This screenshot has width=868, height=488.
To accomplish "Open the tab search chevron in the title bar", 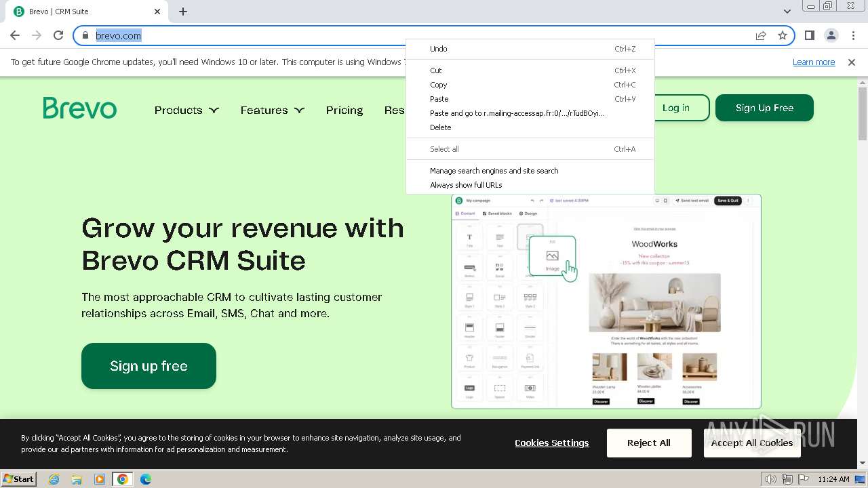I will click(787, 12).
